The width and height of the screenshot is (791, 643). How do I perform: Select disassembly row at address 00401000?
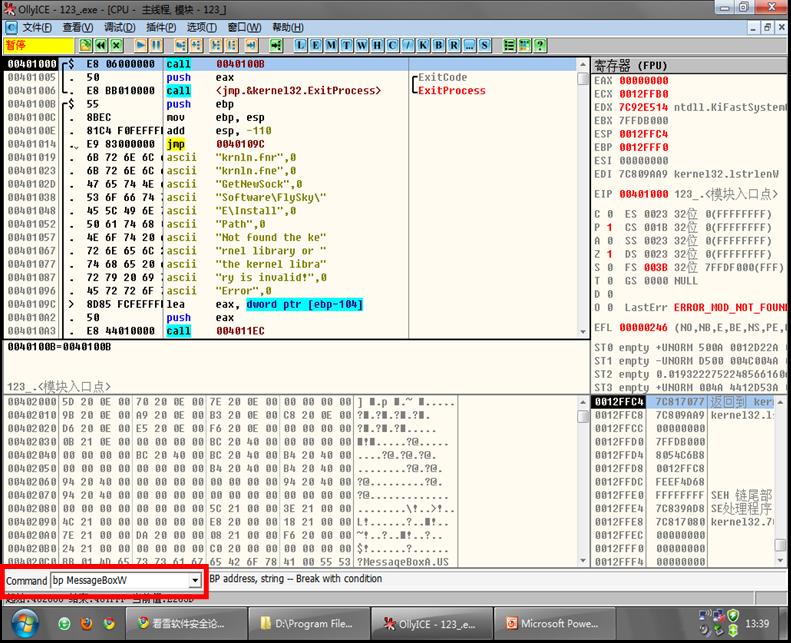click(290, 64)
